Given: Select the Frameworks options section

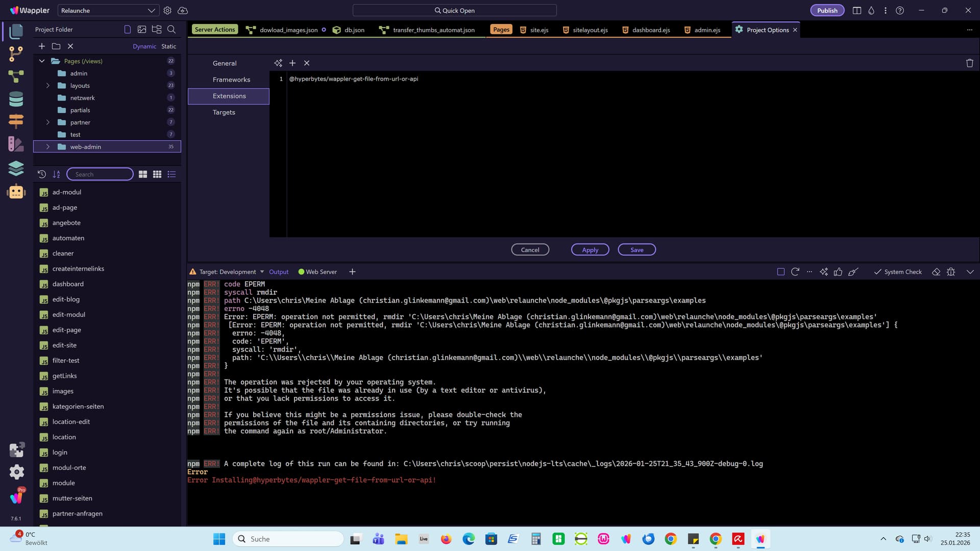Looking at the screenshot, I should click(x=231, y=80).
